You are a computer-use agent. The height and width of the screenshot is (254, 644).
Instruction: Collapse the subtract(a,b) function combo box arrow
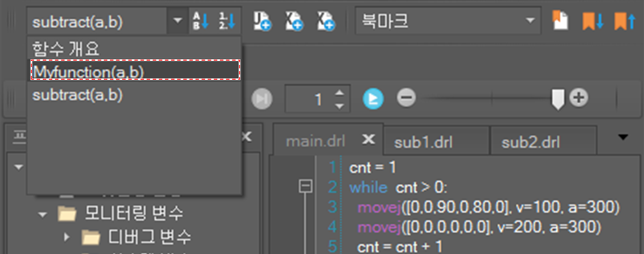[177, 21]
